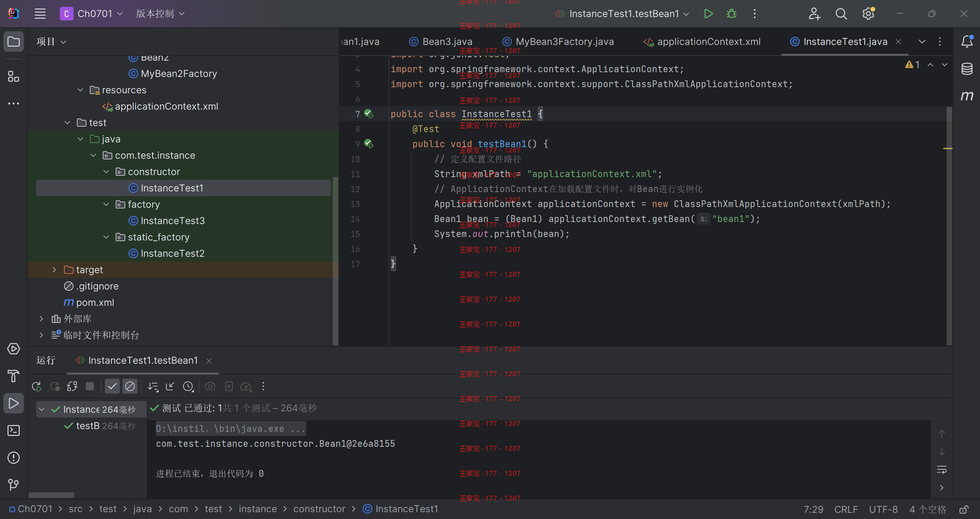Screen dimensions: 980x519
Task: Open the Problems tool window
Action: pos(14,457)
